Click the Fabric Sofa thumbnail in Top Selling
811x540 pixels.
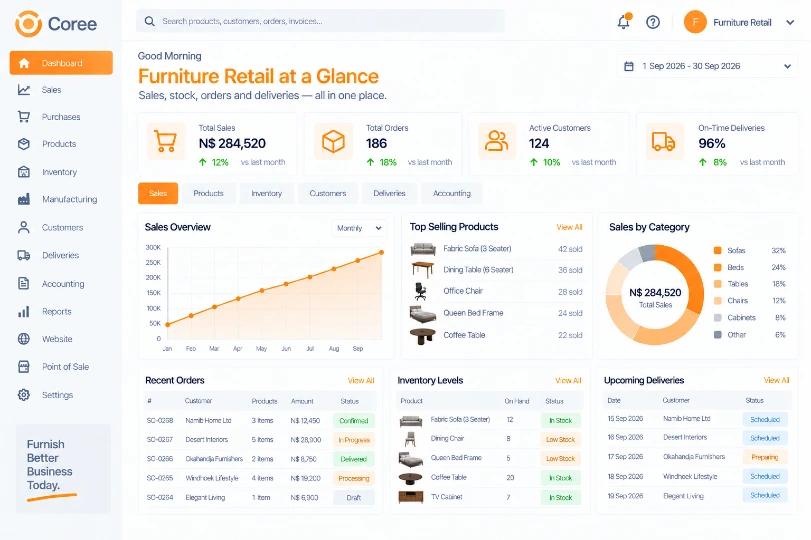coord(423,249)
